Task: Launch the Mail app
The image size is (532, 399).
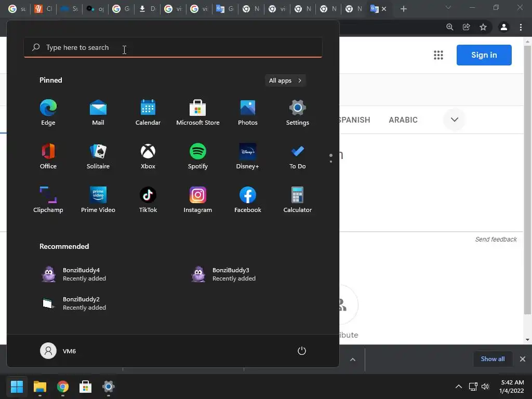Action: click(98, 113)
